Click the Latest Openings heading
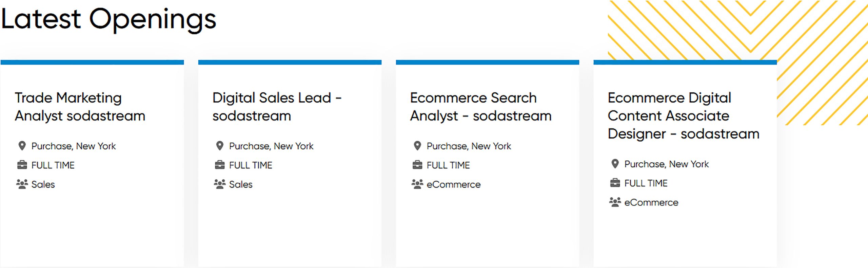The width and height of the screenshot is (868, 268). click(x=108, y=19)
